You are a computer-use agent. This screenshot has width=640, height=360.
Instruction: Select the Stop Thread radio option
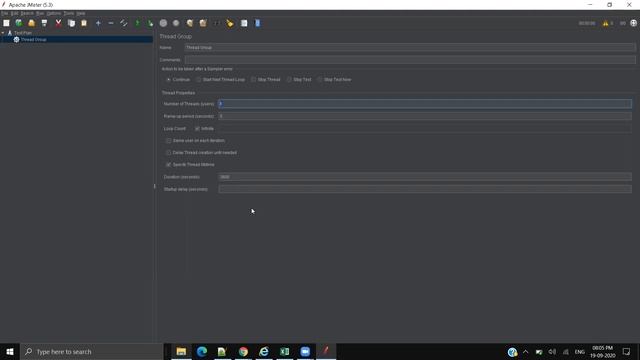coord(253,80)
